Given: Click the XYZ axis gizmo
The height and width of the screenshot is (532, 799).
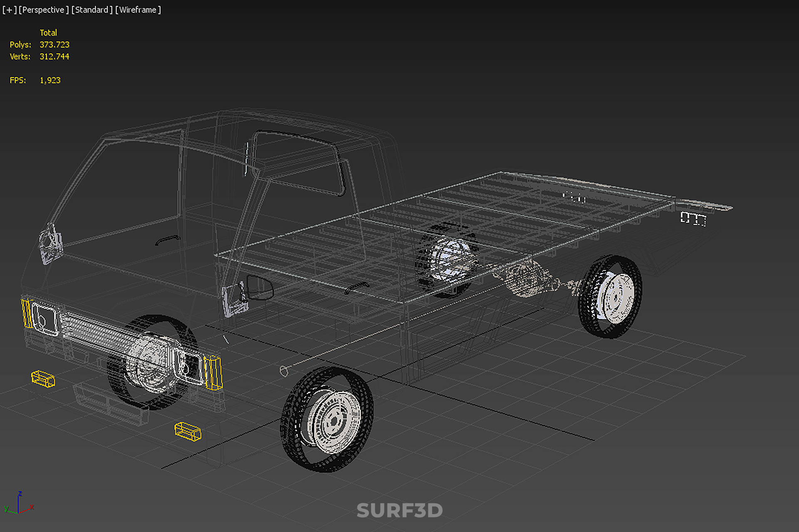Looking at the screenshot, I should point(19,504).
